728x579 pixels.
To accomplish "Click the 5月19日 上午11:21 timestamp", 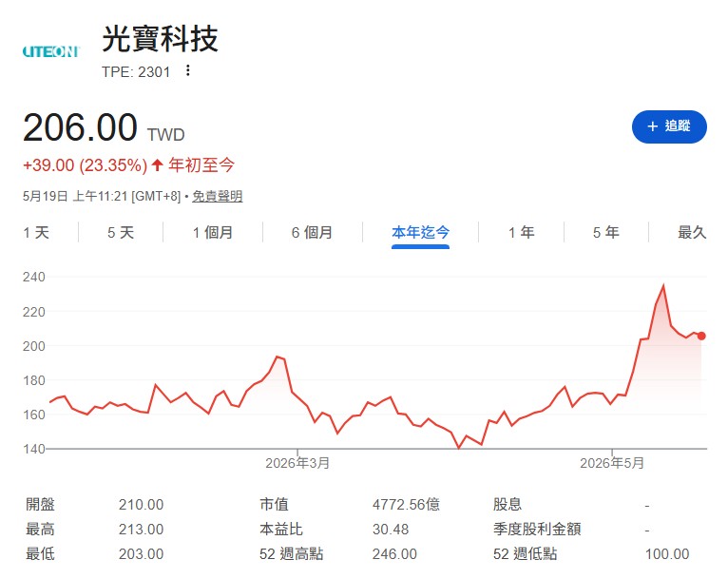I will point(75,196).
